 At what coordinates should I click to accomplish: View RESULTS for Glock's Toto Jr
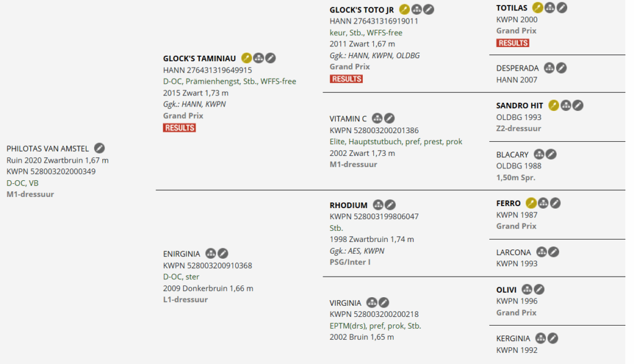346,79
